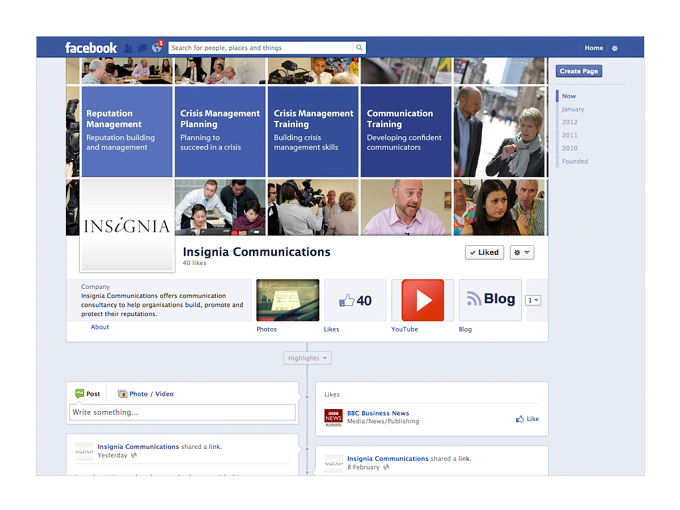The image size is (680, 510).
Task: Open the Photos label link
Action: coord(266,329)
